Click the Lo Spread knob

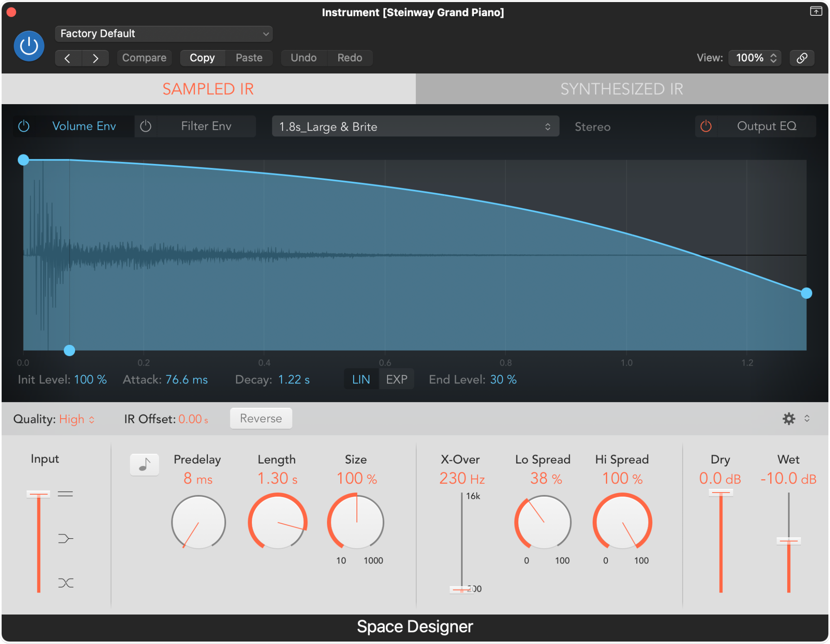tap(543, 522)
